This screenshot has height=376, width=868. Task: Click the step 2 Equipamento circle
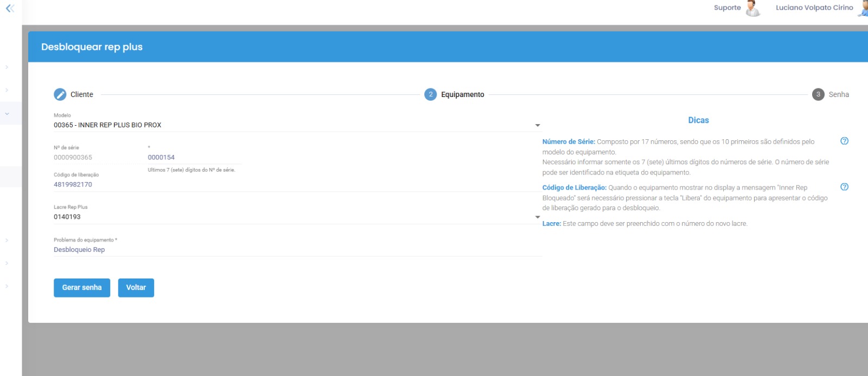tap(430, 94)
